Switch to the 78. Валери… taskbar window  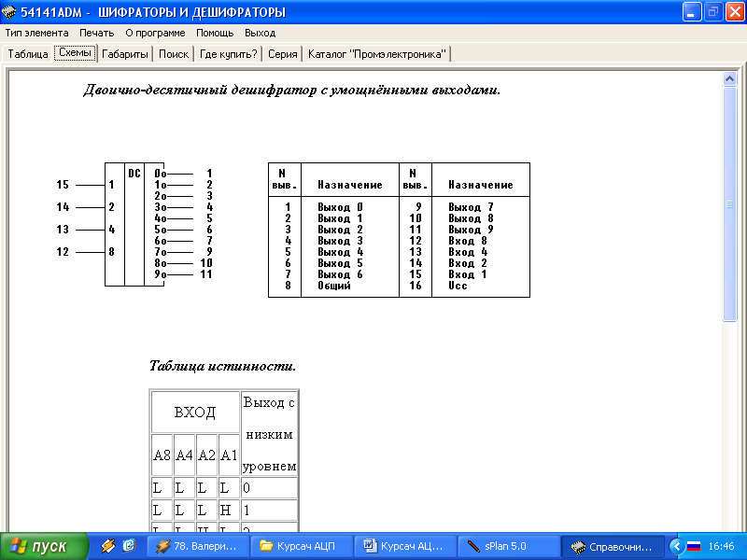point(198,546)
